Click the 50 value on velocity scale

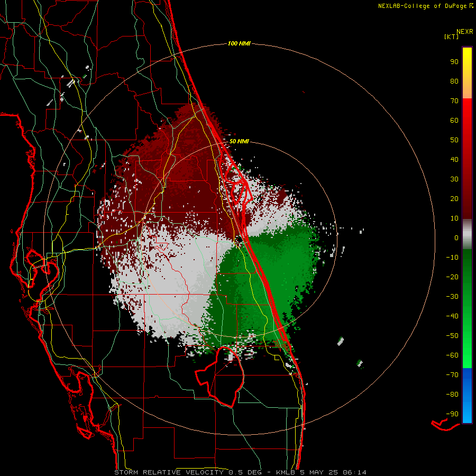click(454, 140)
